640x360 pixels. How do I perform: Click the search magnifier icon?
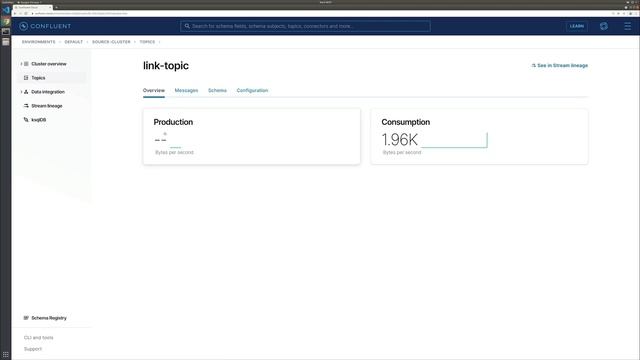187,26
